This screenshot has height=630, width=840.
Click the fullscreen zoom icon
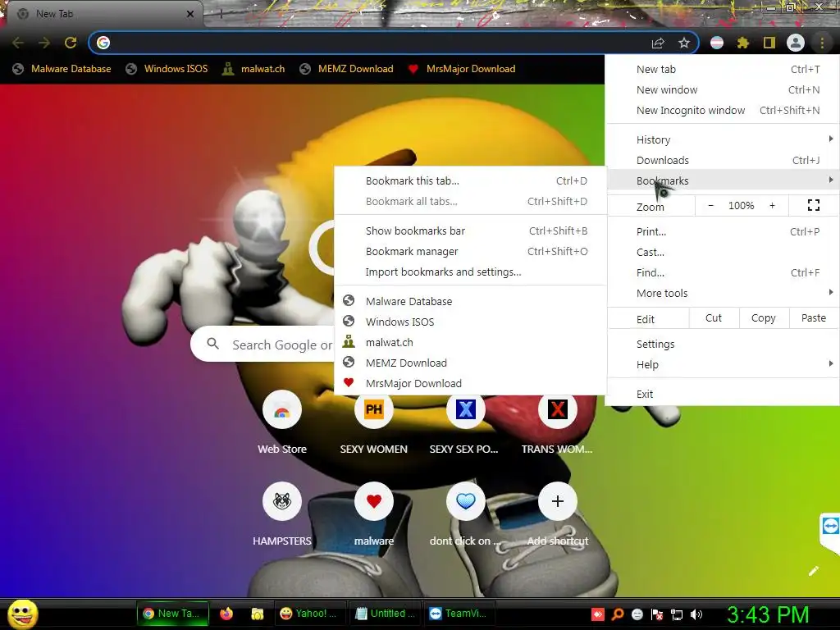pos(814,205)
